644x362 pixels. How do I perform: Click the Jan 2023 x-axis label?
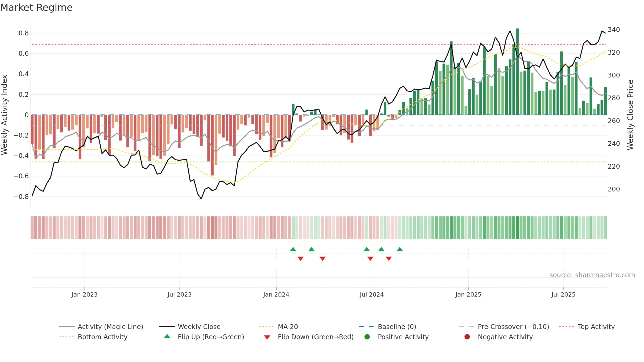click(85, 294)
